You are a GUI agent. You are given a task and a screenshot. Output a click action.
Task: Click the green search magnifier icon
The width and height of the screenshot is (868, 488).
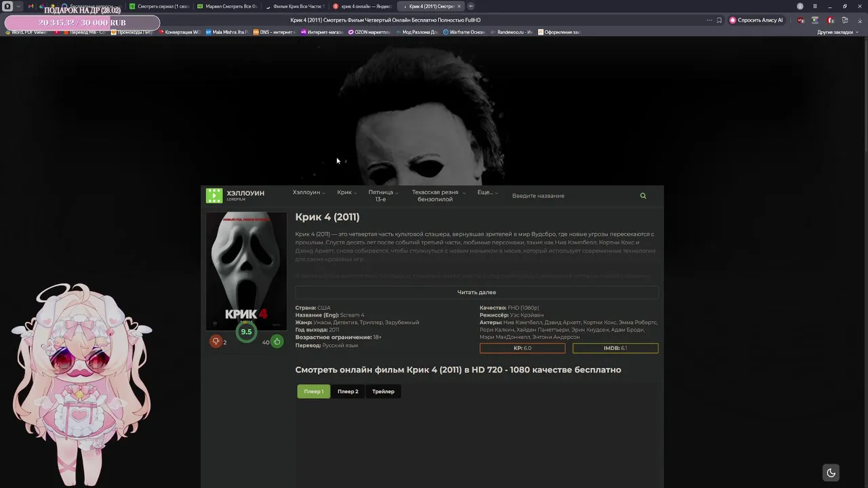[643, 196]
